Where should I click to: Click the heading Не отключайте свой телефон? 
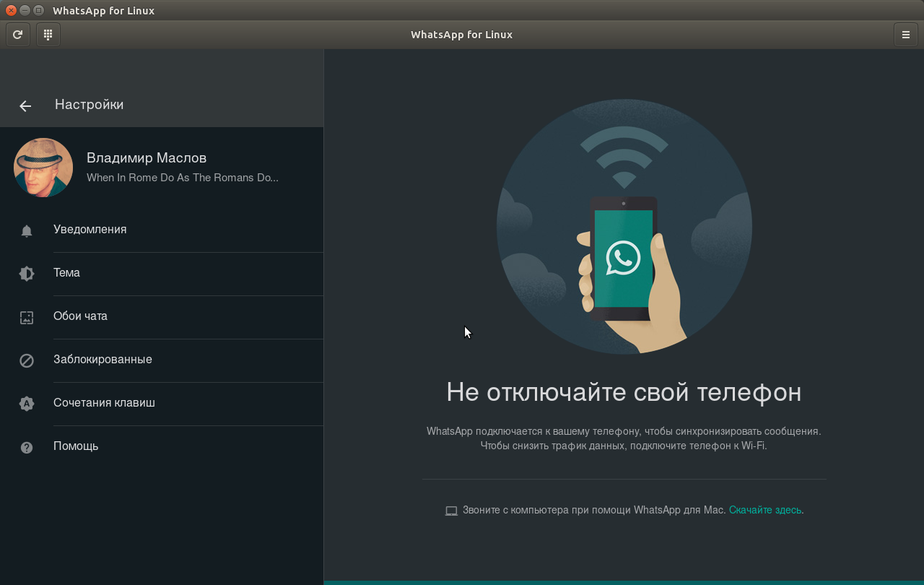(624, 392)
